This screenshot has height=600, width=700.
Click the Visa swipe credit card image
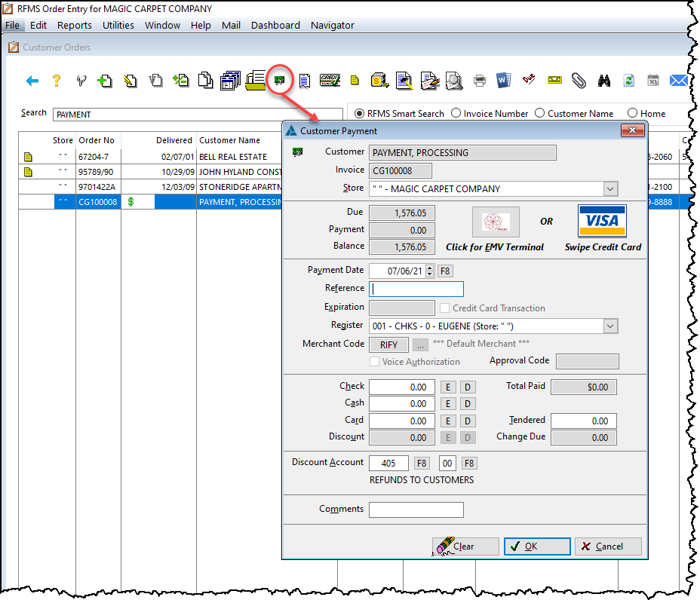(x=602, y=222)
